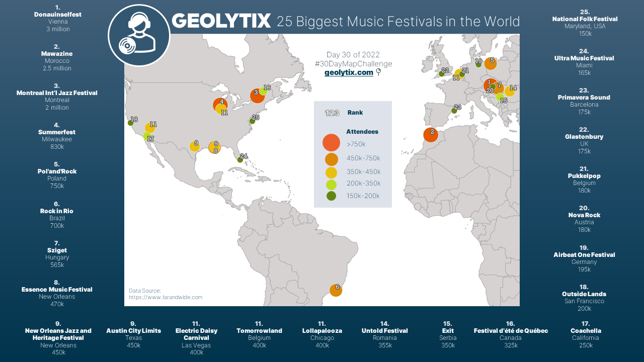This screenshot has width=644, height=362.
Task: Click the Pol'and'Rock list entry
Action: click(x=57, y=175)
